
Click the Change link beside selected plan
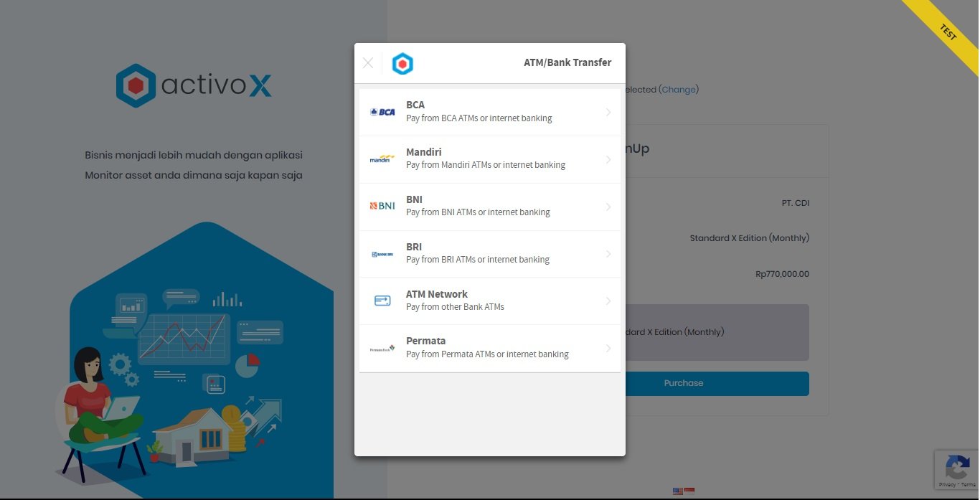tap(679, 90)
